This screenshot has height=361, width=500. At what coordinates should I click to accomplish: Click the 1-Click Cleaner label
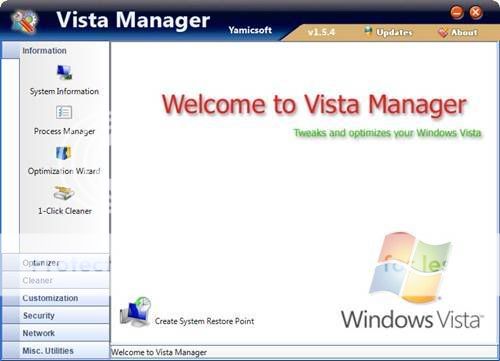[x=65, y=211]
